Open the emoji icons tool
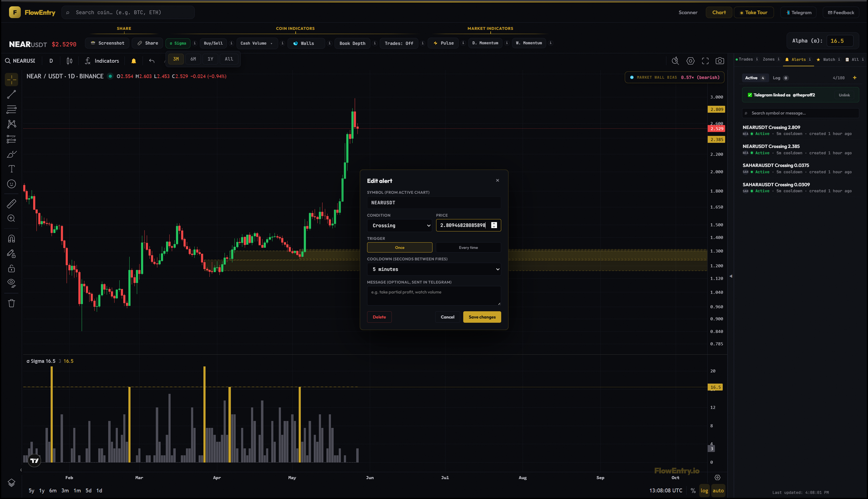 pos(11,184)
